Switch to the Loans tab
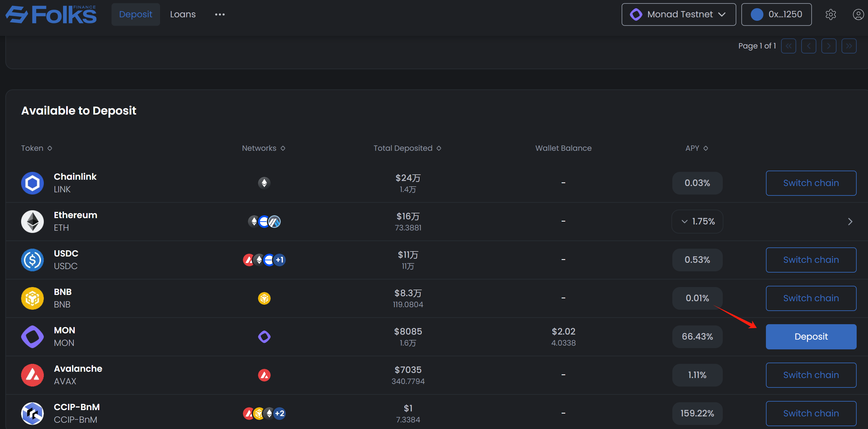The image size is (868, 429). (x=183, y=14)
